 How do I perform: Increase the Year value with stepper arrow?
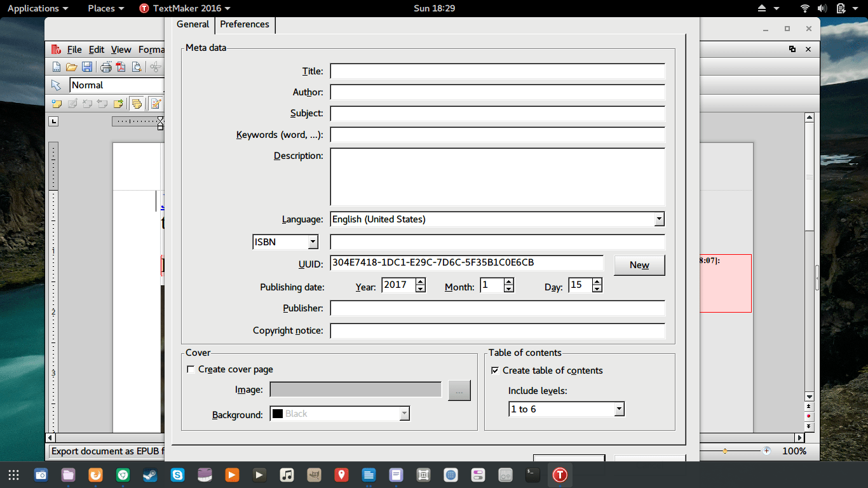coord(420,281)
